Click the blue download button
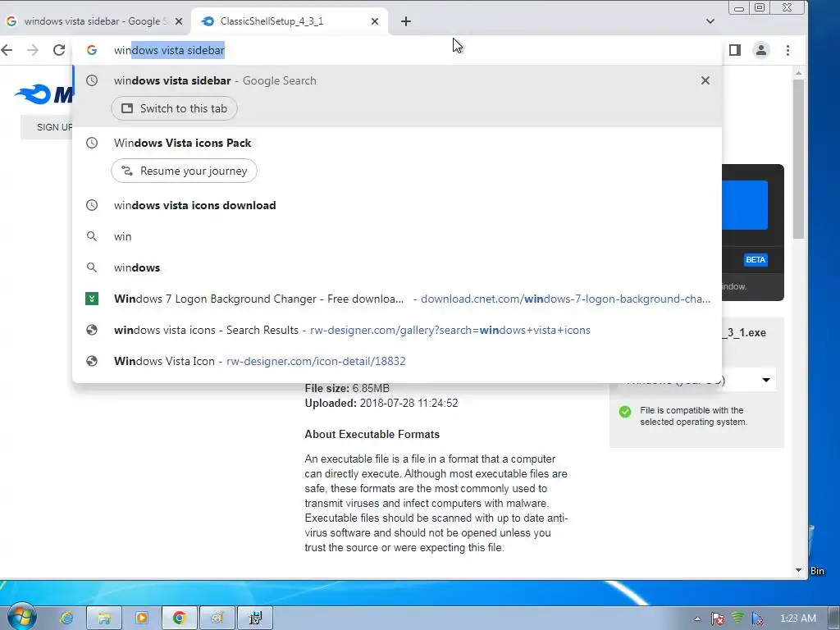 pyautogui.click(x=745, y=205)
